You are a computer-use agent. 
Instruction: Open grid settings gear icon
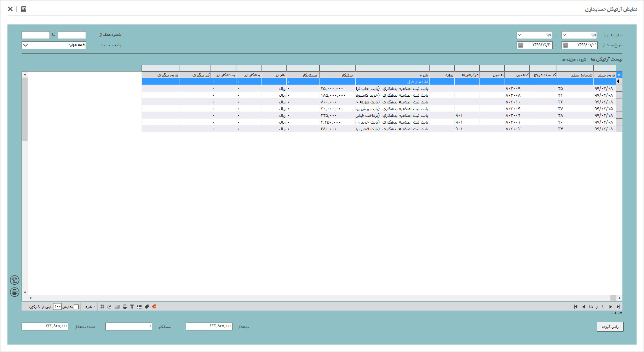pos(102,307)
